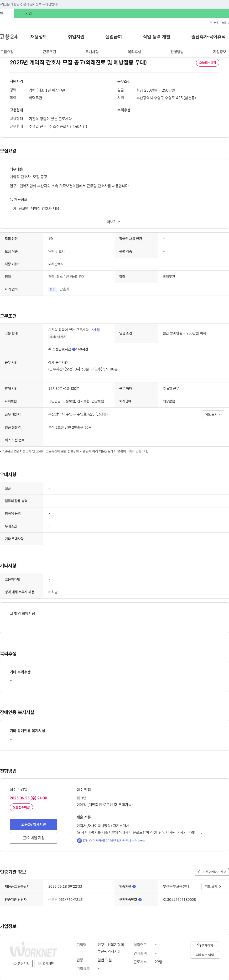The height and width of the screenshot is (980, 229).
Task: Click the company name 인구보건복지협회 부산광역시지회
Action: tap(111, 948)
